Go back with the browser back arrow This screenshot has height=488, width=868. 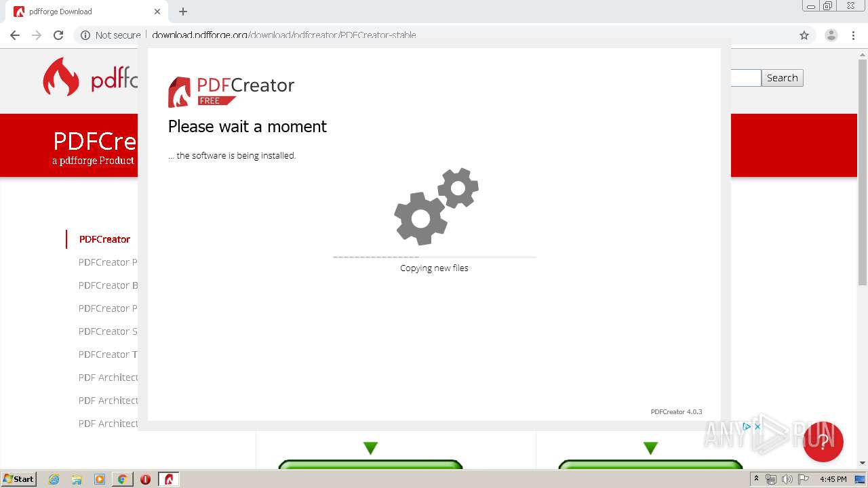(x=15, y=35)
